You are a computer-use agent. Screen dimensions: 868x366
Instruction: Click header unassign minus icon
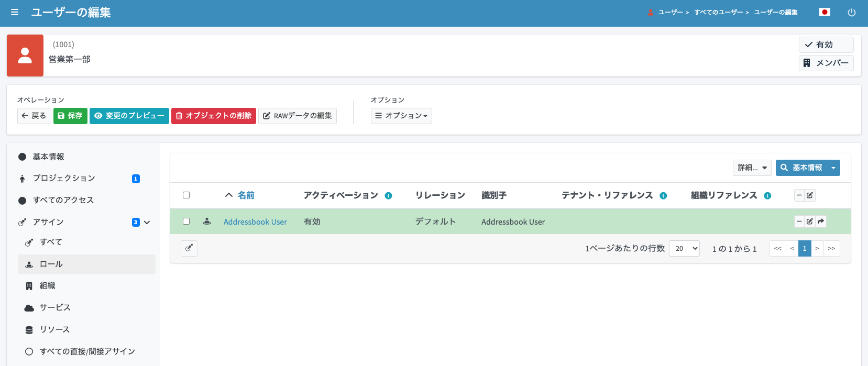pos(799,195)
